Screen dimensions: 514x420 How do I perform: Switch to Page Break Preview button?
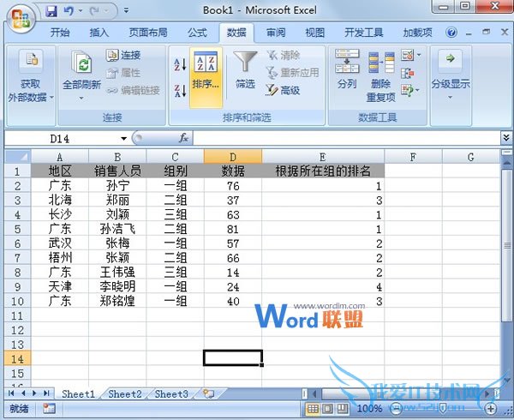[x=343, y=409]
